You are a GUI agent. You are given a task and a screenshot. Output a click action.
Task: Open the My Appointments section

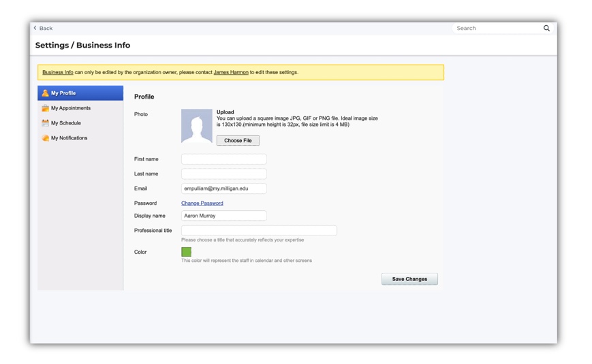[x=70, y=108]
